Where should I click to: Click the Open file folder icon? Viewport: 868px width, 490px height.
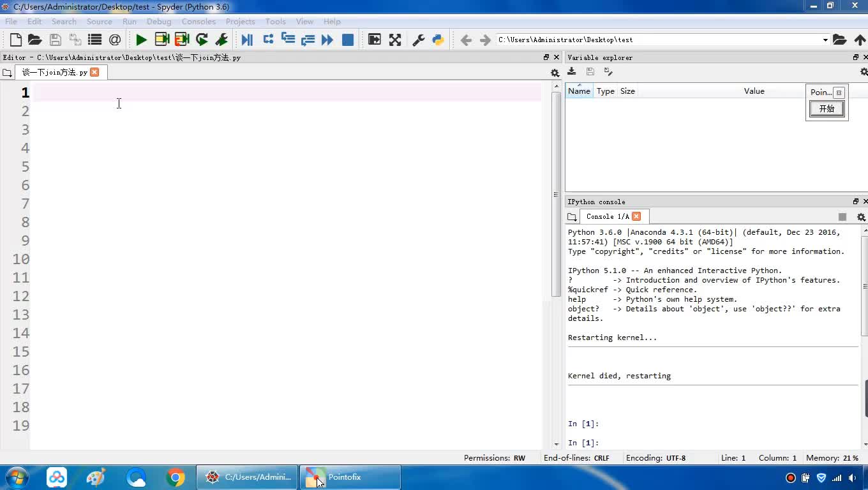35,40
